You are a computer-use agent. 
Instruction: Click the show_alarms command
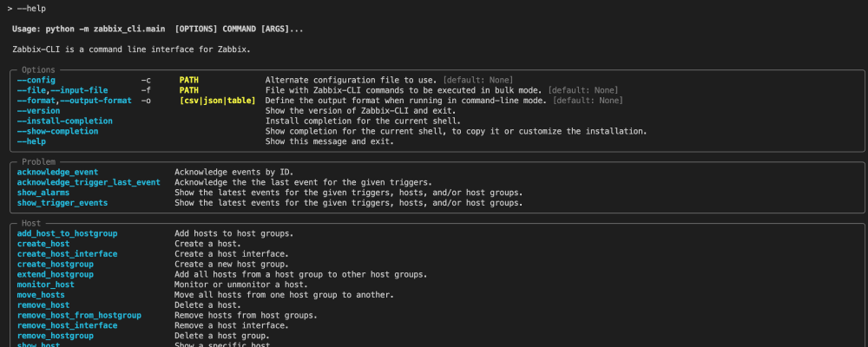(43, 193)
